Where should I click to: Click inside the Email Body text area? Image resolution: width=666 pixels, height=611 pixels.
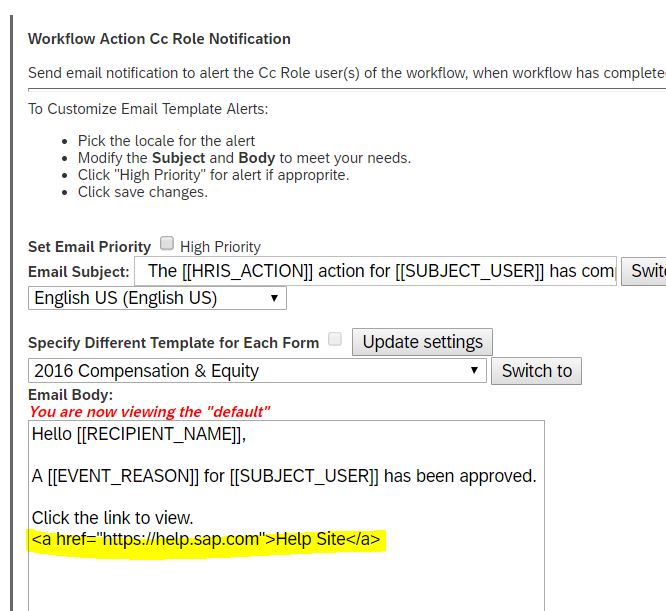286,515
